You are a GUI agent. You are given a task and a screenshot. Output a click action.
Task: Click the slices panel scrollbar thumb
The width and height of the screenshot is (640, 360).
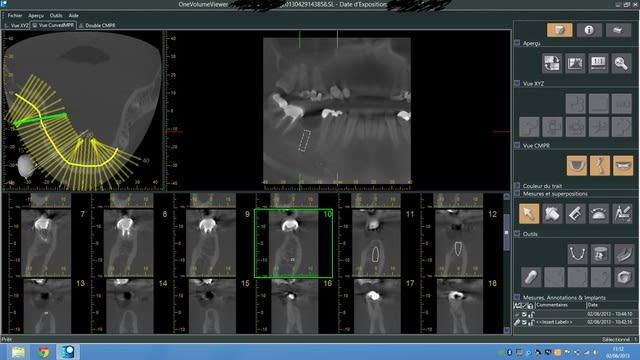[x=507, y=233]
